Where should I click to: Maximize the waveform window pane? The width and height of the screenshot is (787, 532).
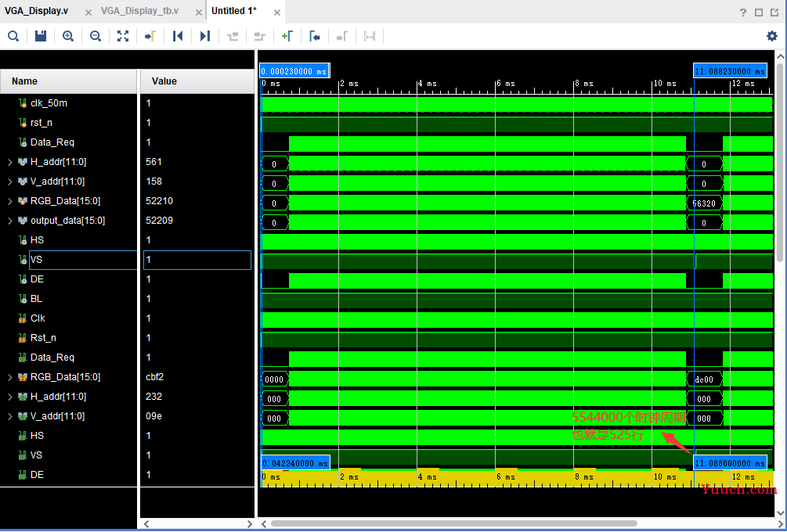coord(759,13)
